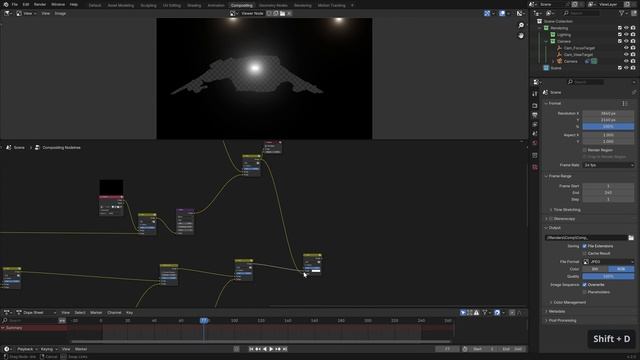Click the Frame Start field
The width and height of the screenshot is (640, 360).
(x=608, y=186)
